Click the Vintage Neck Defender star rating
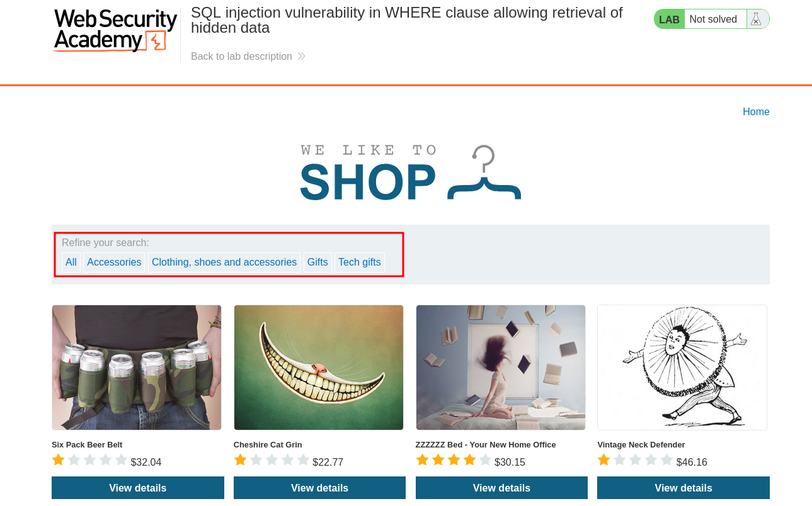 point(635,460)
